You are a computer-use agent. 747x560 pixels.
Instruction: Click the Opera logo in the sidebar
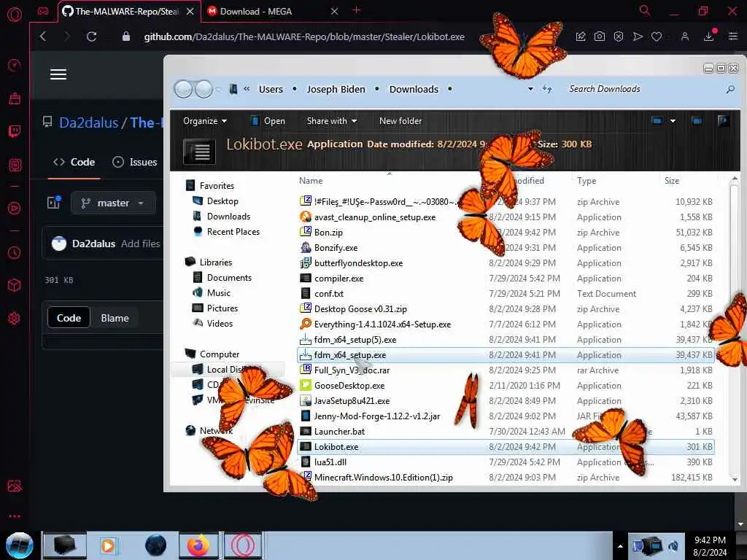point(15,15)
